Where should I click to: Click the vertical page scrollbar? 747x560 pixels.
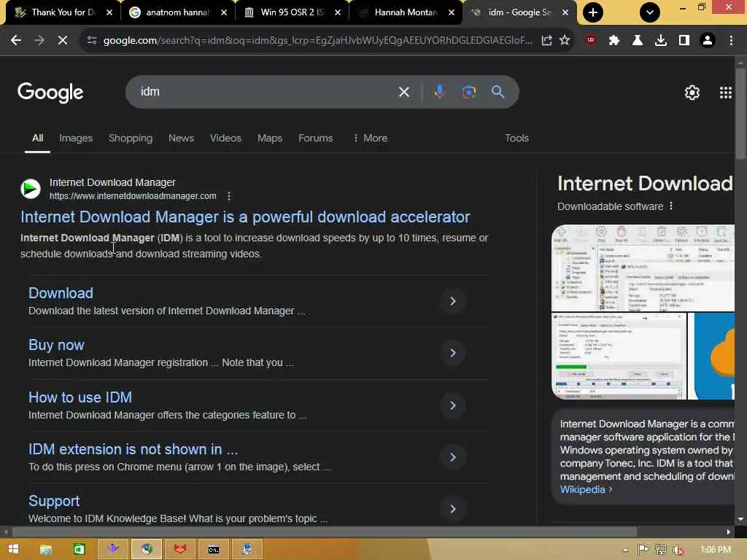click(x=740, y=114)
